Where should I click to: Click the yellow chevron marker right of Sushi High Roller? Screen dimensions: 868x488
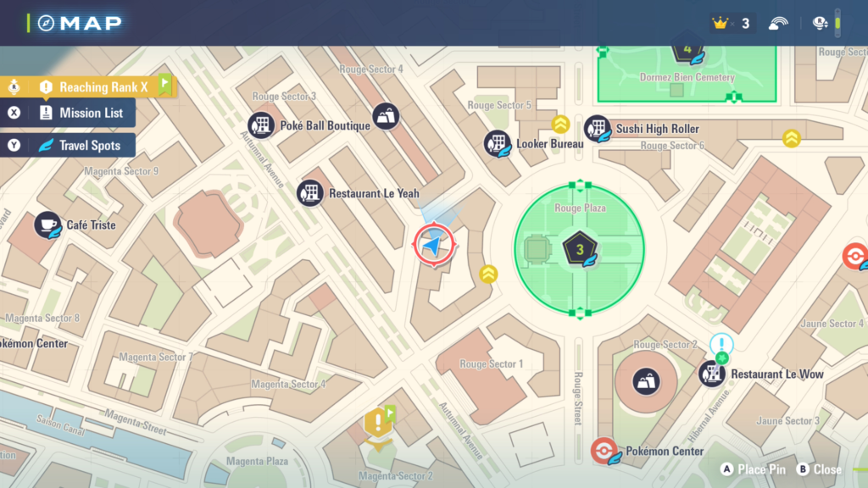[x=792, y=138]
